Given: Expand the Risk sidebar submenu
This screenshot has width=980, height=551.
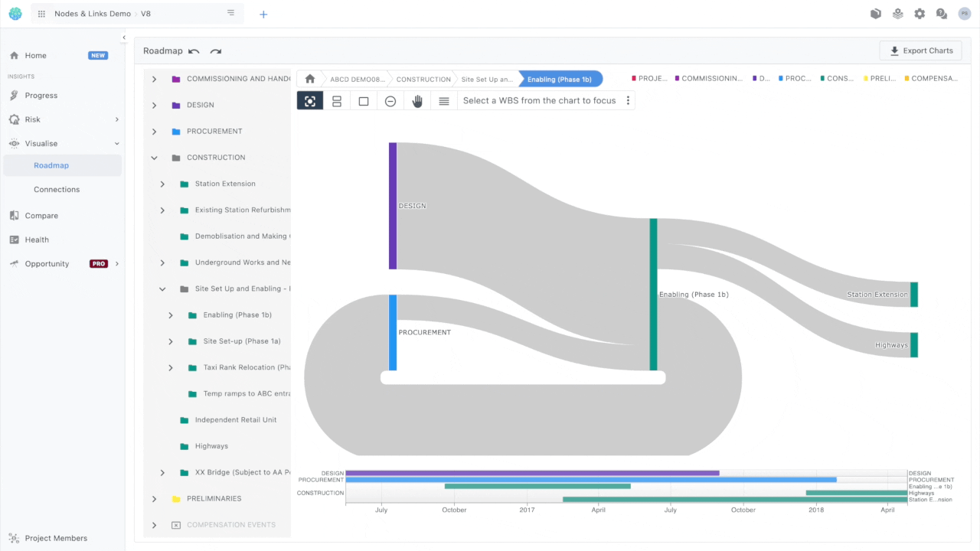Looking at the screenshot, I should (x=117, y=119).
